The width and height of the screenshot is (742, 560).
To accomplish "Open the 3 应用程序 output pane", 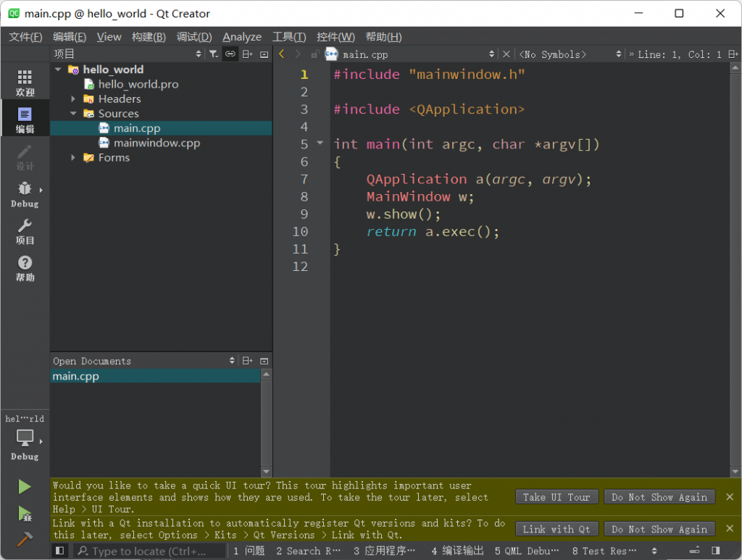I will [384, 551].
